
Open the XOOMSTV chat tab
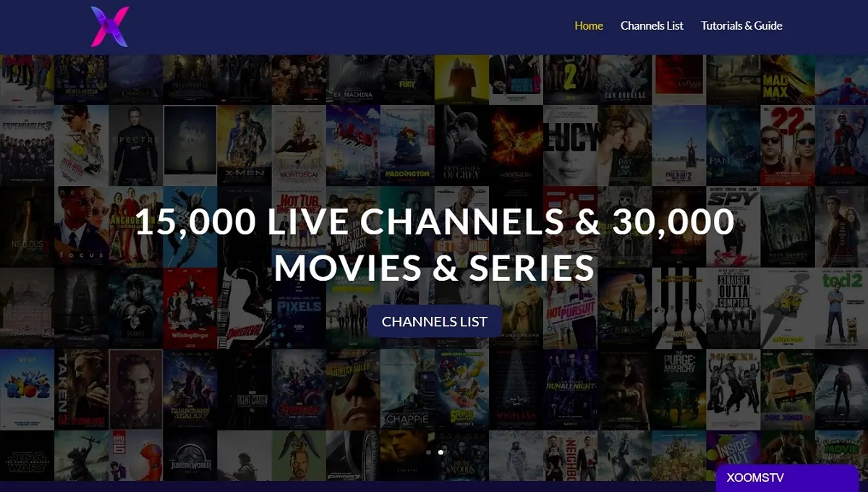[787, 478]
